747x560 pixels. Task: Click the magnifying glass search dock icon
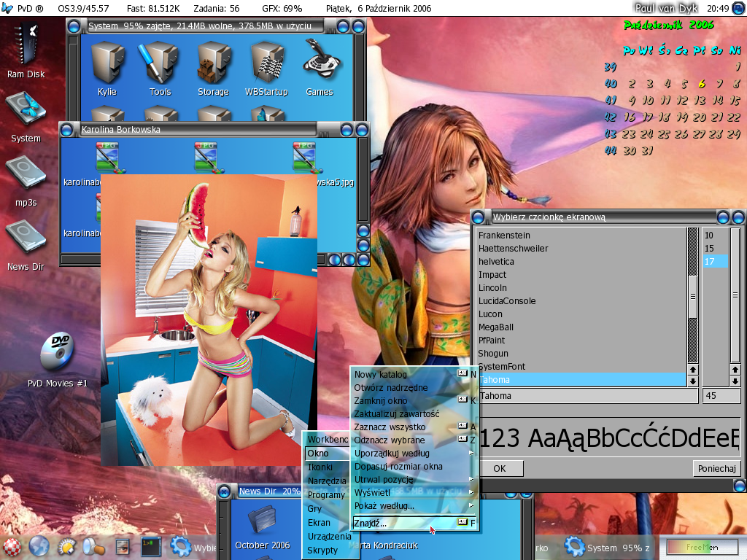[x=94, y=547]
